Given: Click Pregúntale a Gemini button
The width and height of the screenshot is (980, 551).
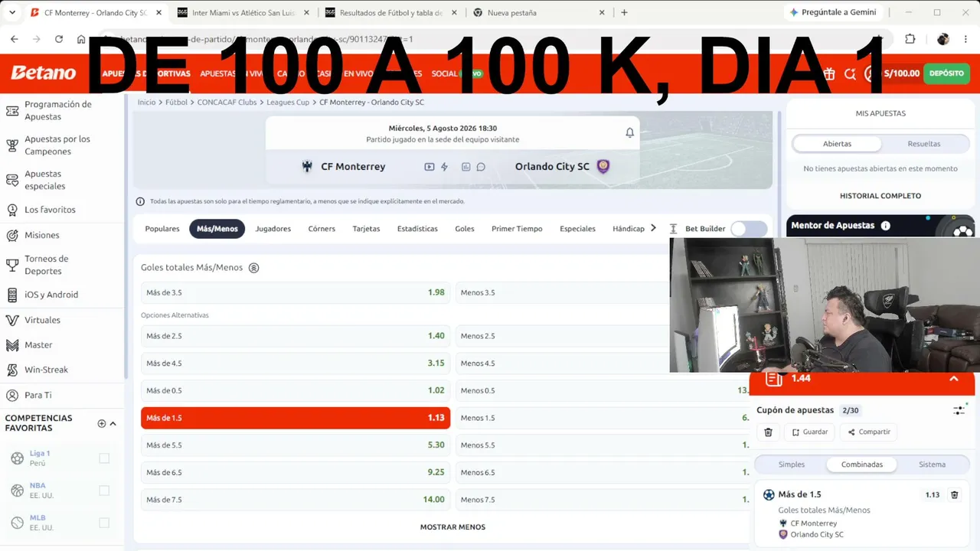Looking at the screenshot, I should tap(833, 12).
